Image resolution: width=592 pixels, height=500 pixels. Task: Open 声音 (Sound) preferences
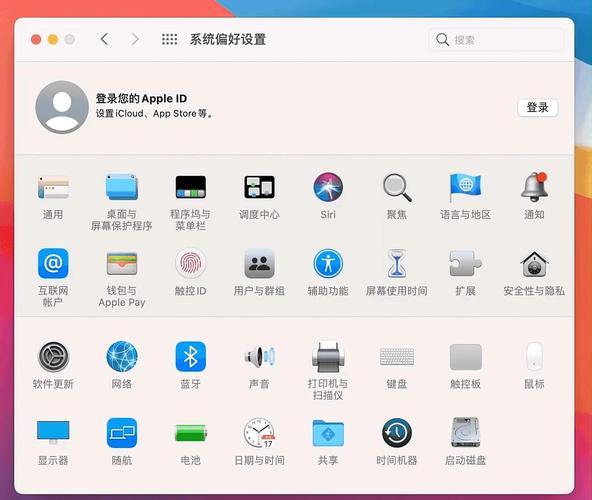(259, 356)
